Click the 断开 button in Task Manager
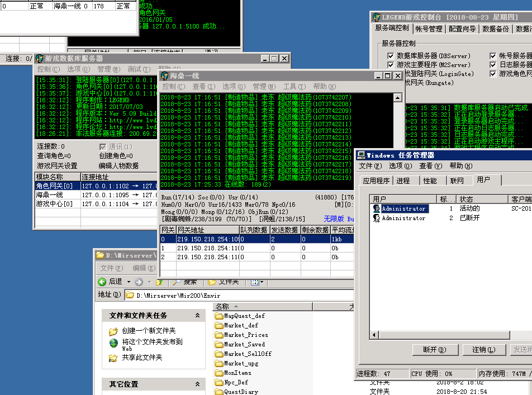The image size is (532, 395). tap(434, 350)
